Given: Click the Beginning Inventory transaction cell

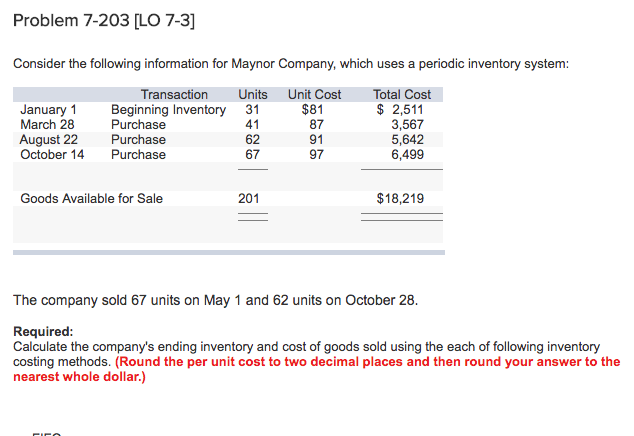Looking at the screenshot, I should [x=169, y=110].
